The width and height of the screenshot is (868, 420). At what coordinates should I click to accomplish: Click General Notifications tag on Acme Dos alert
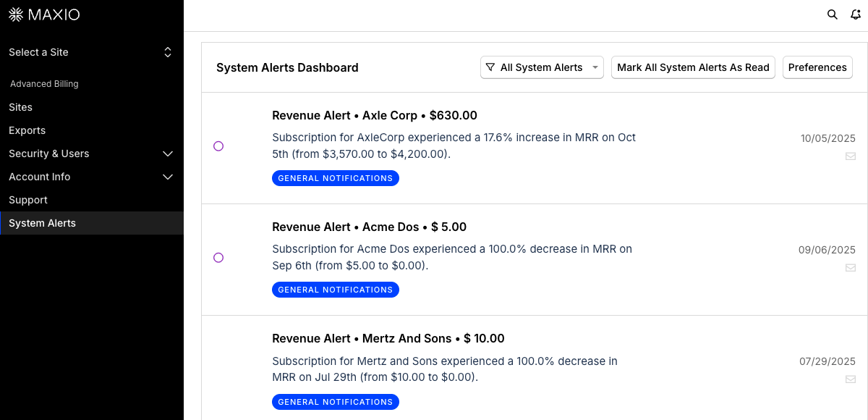[x=336, y=290]
